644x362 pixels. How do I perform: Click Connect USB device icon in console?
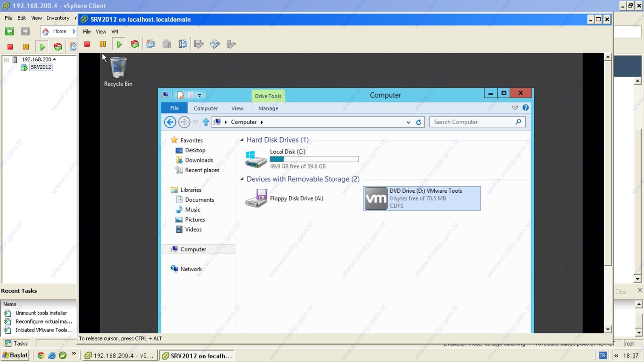[x=231, y=44]
